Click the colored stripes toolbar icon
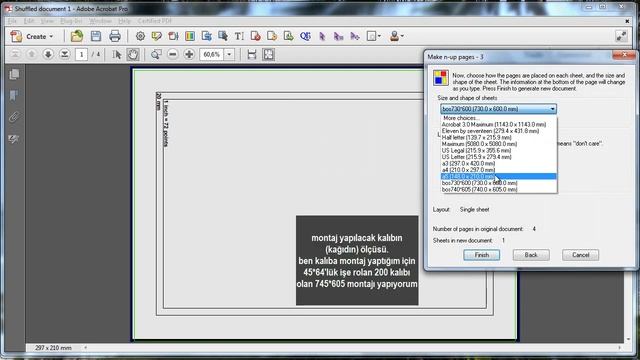 190,36
